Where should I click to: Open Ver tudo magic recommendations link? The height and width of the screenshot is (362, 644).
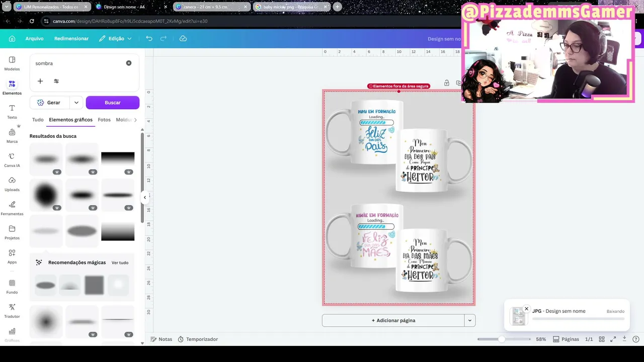point(120,262)
